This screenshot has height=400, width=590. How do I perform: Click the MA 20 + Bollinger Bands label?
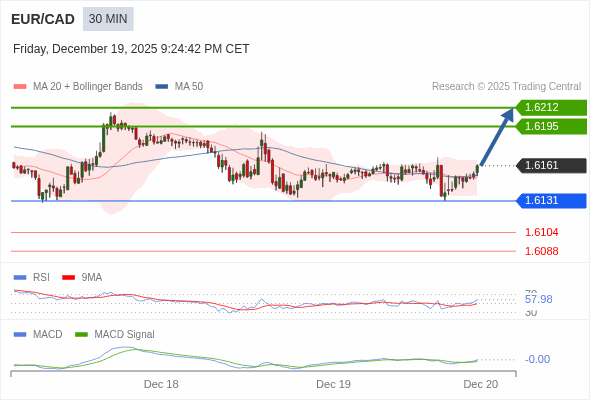pos(88,87)
